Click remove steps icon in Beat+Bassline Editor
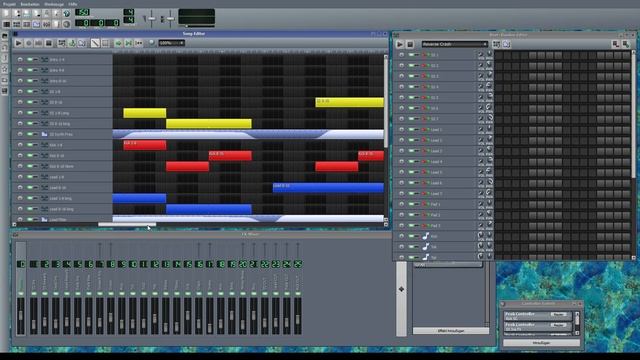Image resolution: width=640 pixels, height=360 pixels. pos(616,44)
